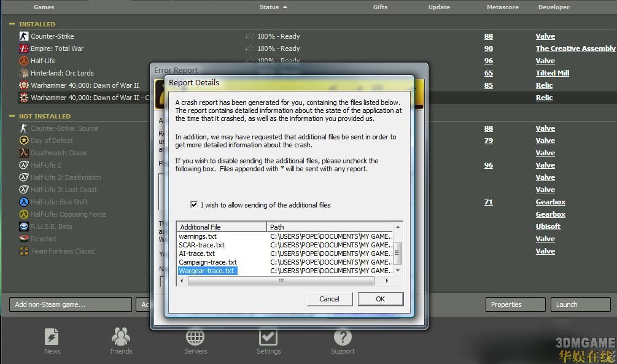This screenshot has width=617, height=364.
Task: Open the Support question mark icon
Action: (x=343, y=337)
